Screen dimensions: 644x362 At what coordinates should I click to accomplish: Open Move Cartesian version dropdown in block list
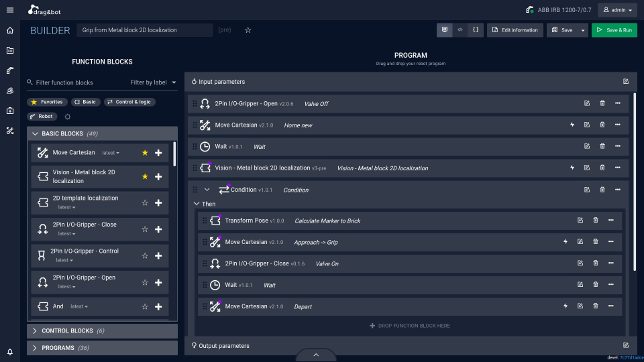[x=111, y=153]
